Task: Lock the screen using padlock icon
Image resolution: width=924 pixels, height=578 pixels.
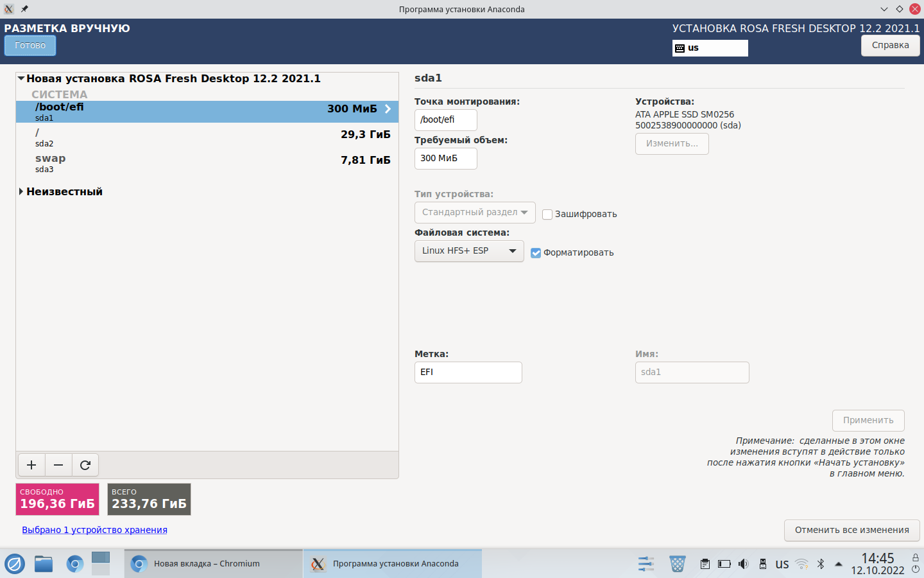Action: click(916, 557)
